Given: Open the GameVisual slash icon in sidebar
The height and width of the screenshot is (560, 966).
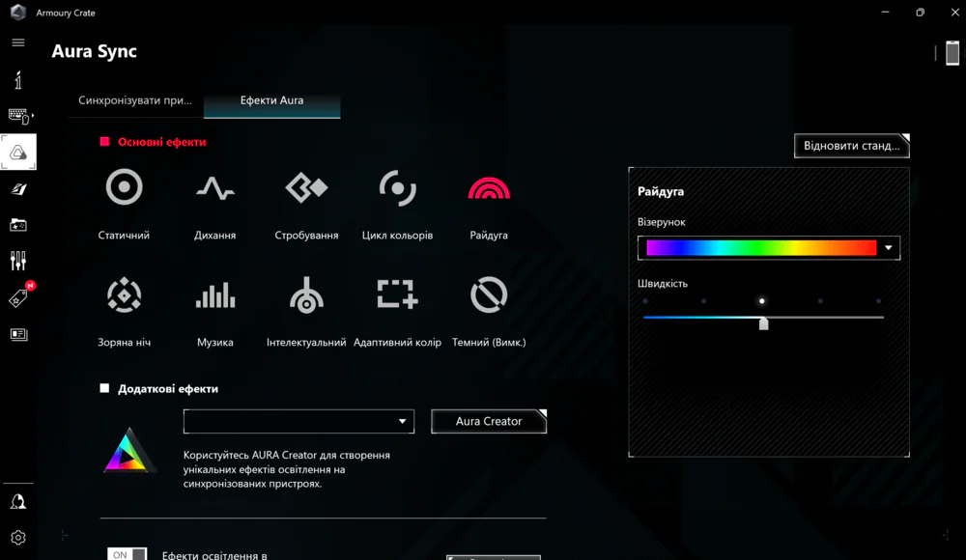Looking at the screenshot, I should pos(17,189).
